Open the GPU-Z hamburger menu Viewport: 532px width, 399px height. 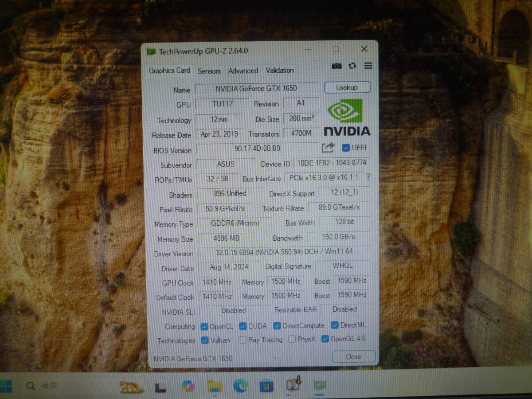point(368,66)
